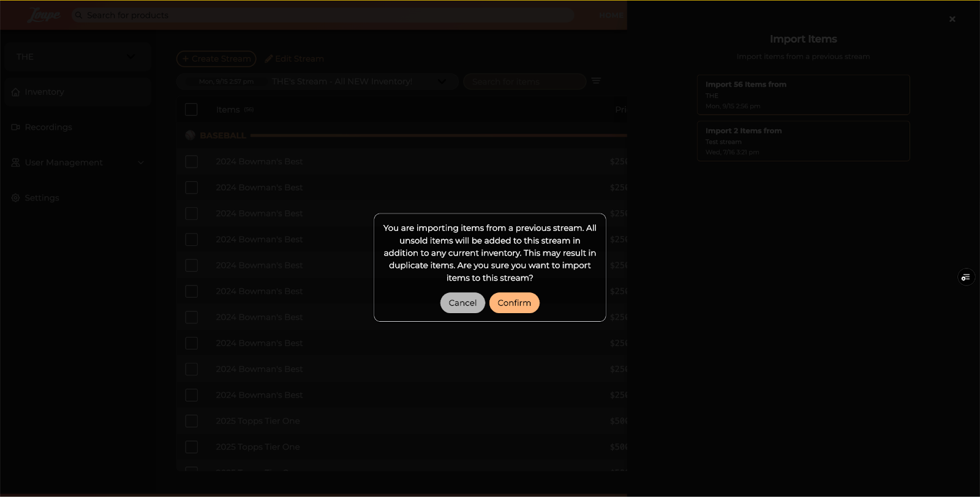Screen dimensions: 980x497
Task: Cancel the import confirmation dialog
Action: pyautogui.click(x=462, y=303)
